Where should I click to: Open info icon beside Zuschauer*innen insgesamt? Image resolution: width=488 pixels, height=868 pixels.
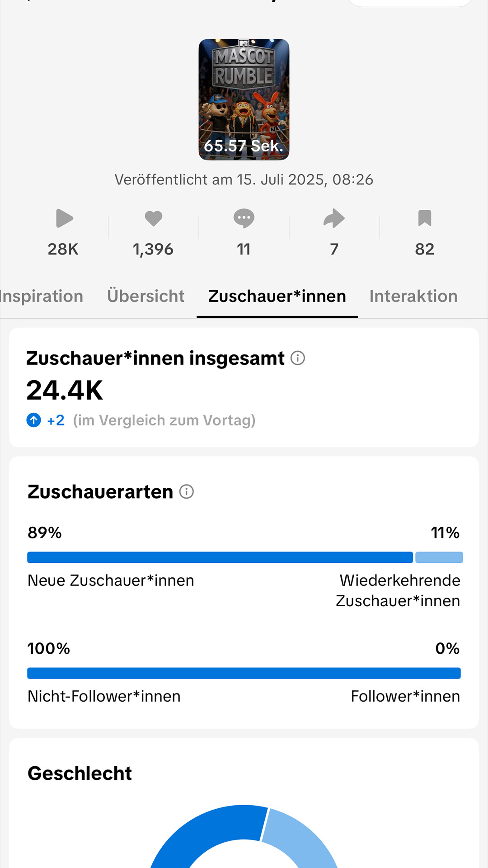point(298,358)
